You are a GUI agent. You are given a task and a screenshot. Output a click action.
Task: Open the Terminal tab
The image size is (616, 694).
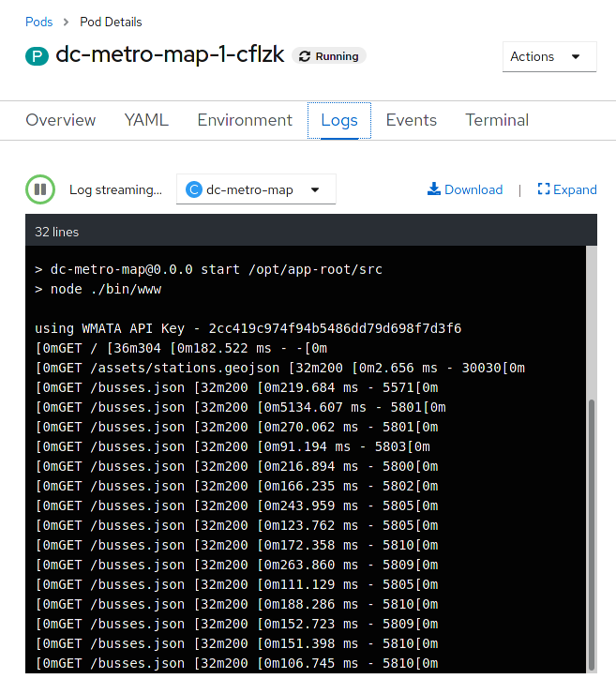pos(497,120)
